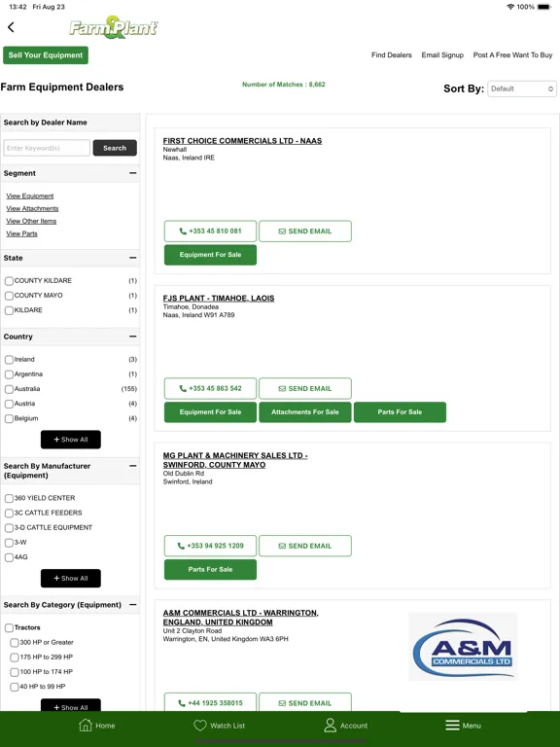The height and width of the screenshot is (747, 560).
Task: Go back using the arrow icon
Action: pos(11,27)
